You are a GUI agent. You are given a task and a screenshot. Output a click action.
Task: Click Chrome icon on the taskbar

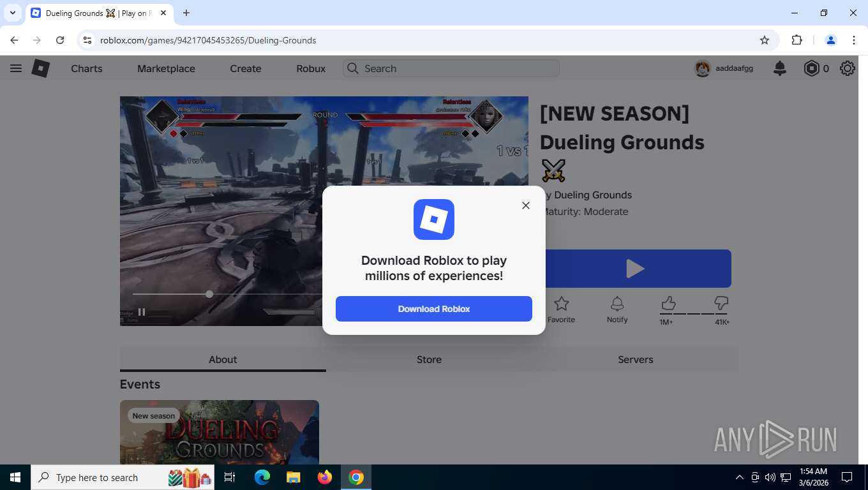(x=356, y=477)
